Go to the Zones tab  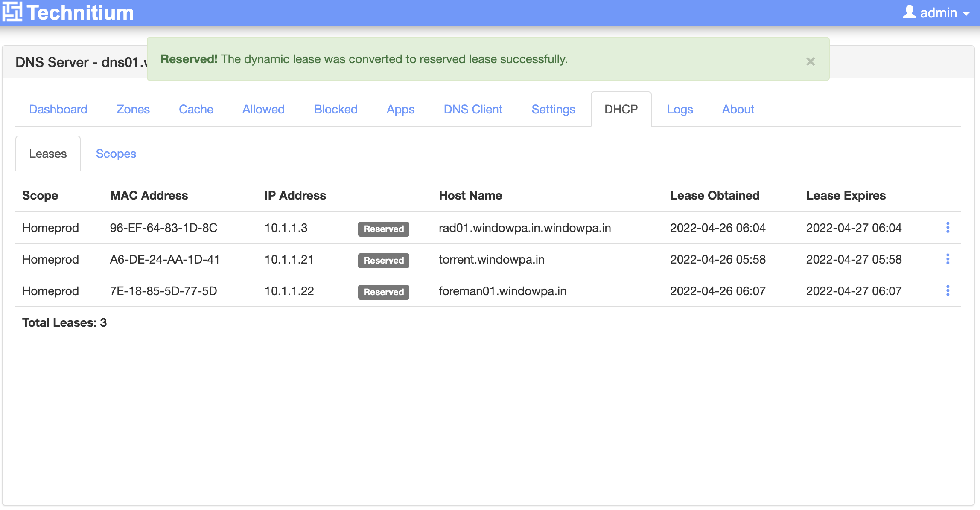pyautogui.click(x=133, y=109)
